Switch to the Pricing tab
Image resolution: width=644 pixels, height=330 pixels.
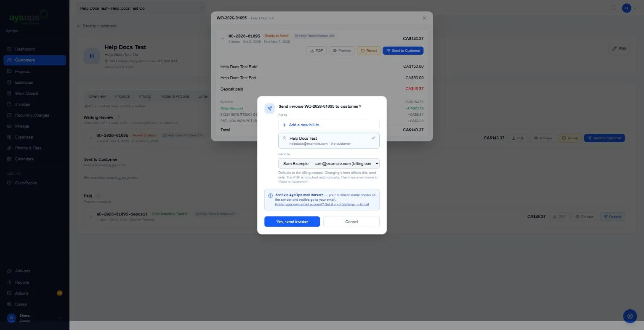click(x=145, y=96)
